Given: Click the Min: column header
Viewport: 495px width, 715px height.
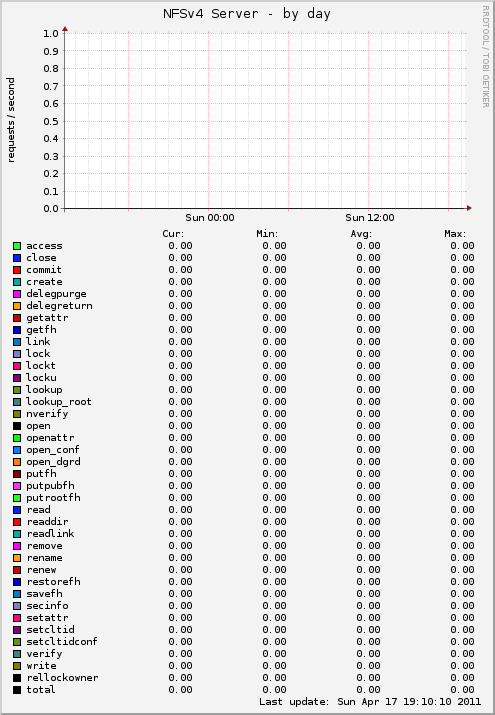Looking at the screenshot, I should click(x=267, y=234).
